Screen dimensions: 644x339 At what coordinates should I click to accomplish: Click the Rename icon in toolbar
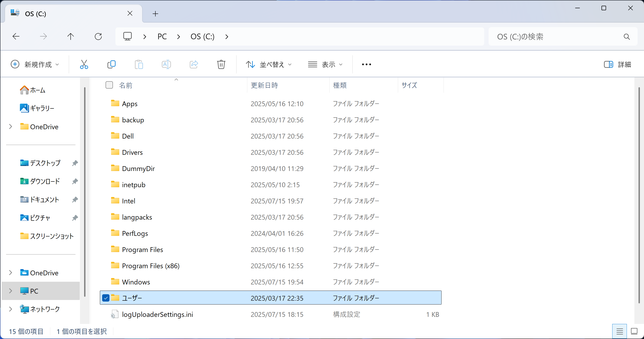tap(166, 64)
